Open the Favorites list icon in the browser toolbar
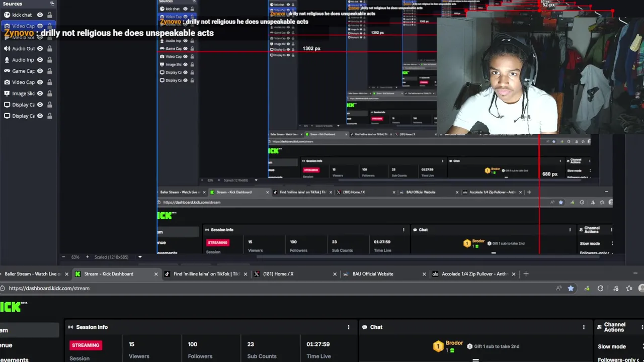Screen dimensions: 644x362 coord(629,288)
